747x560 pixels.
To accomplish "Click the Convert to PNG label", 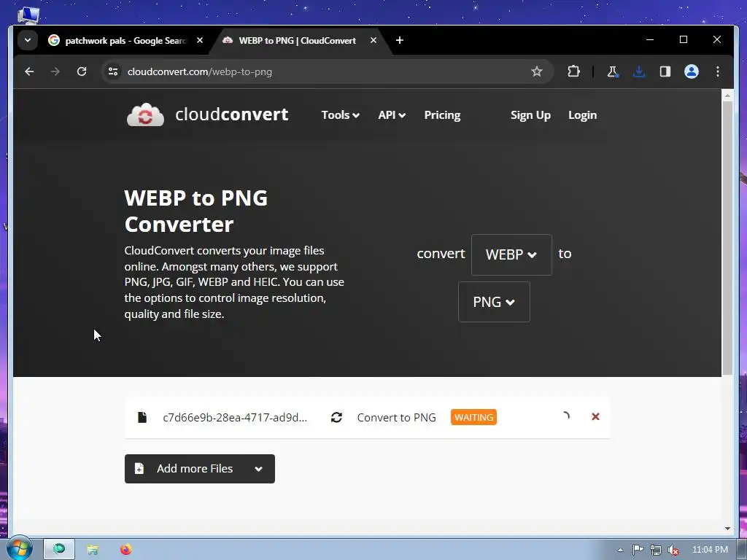I will pyautogui.click(x=396, y=418).
